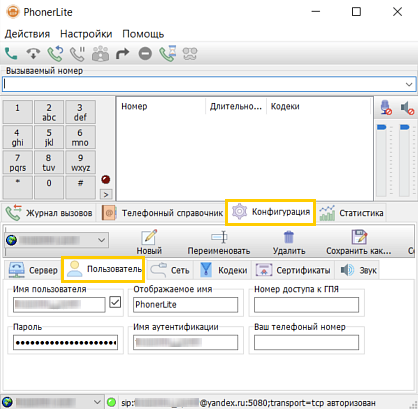Switch to Телефонный справочник tab
The image size is (418, 409).
pyautogui.click(x=163, y=213)
